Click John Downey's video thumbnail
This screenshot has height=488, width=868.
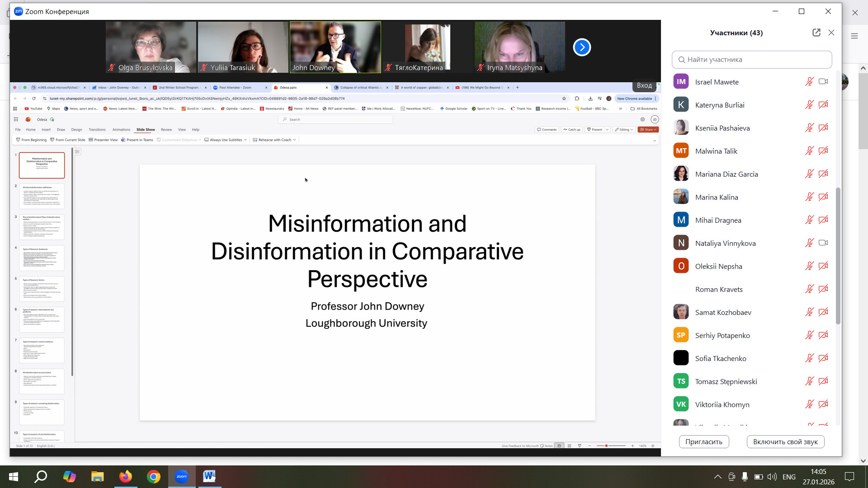pos(335,47)
